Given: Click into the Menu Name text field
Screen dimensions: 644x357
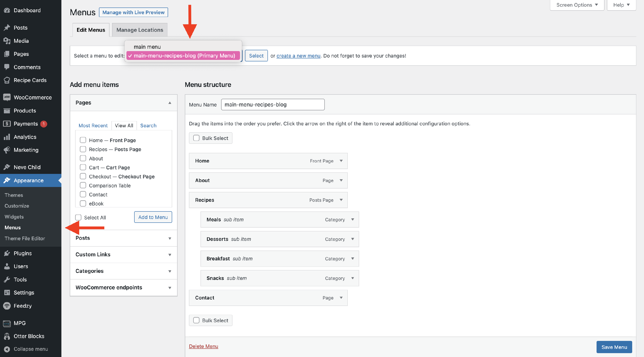Looking at the screenshot, I should tap(272, 105).
